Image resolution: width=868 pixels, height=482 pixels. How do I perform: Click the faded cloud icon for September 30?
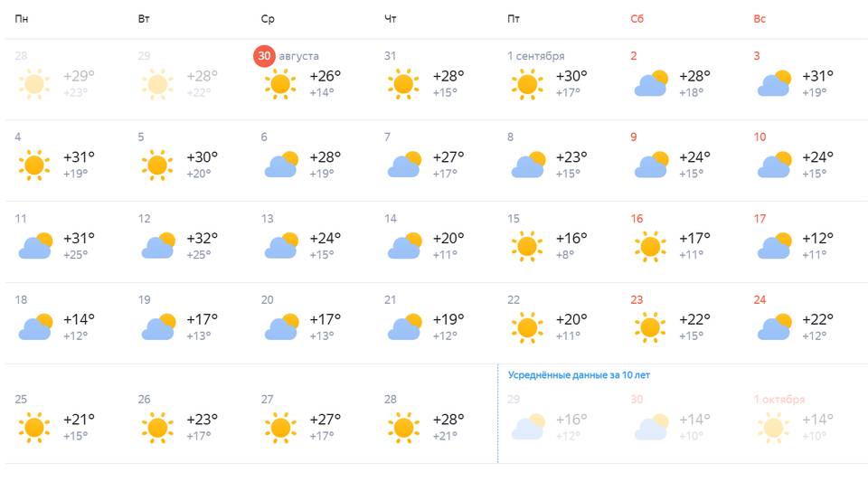click(651, 427)
